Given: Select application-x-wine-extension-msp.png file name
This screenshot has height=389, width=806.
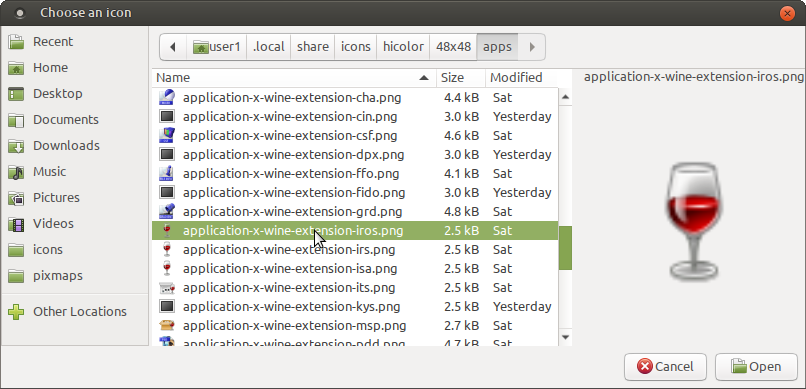Looking at the screenshot, I should pos(295,325).
